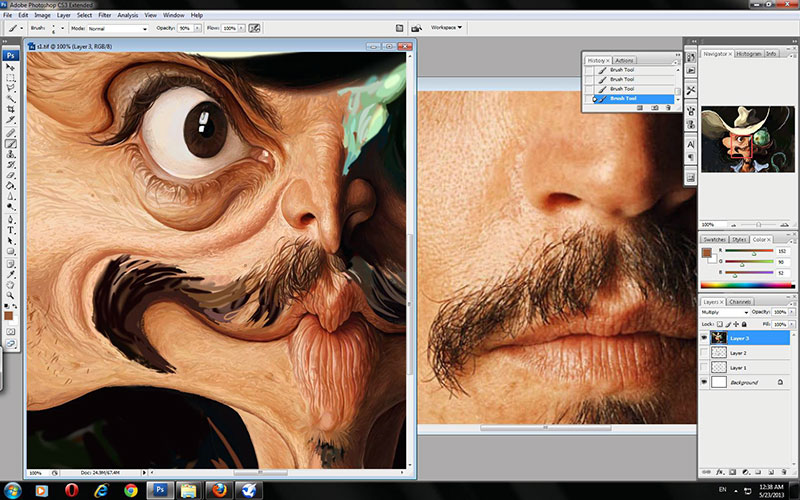The height and width of the screenshot is (500, 800).
Task: Click the highlighted Brush Tool history state
Action: (636, 98)
